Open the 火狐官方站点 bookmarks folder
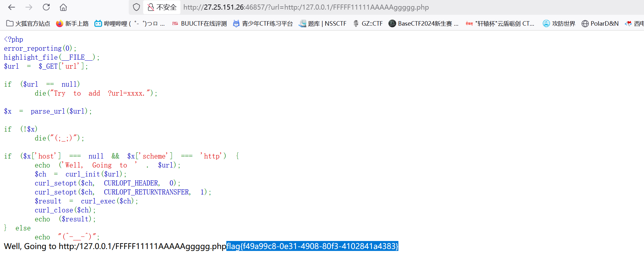The height and width of the screenshot is (258, 644). (x=28, y=23)
